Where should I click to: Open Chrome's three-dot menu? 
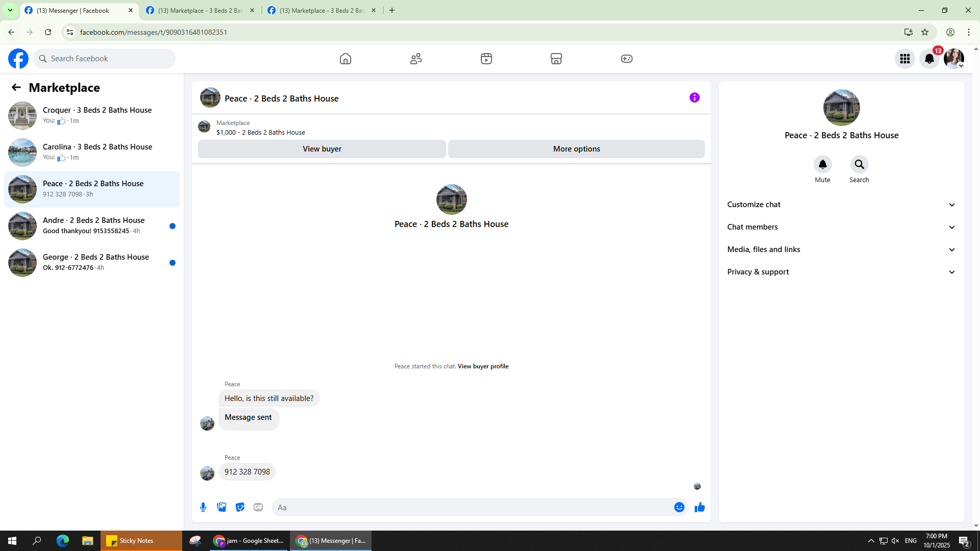[x=969, y=32]
